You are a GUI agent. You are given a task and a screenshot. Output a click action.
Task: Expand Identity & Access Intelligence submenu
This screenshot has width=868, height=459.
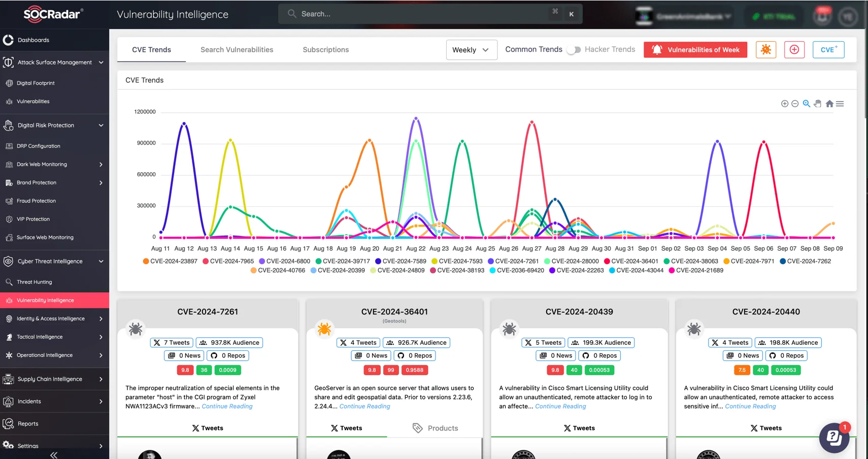tap(101, 319)
